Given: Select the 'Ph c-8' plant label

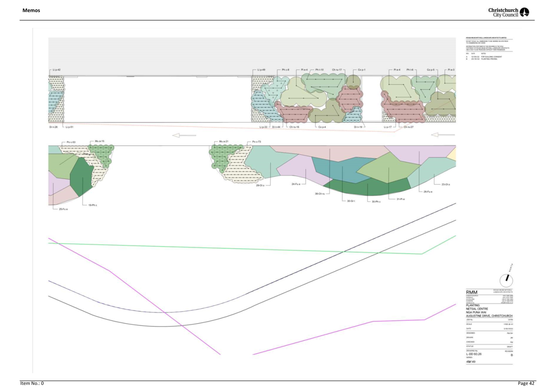Looking at the screenshot, I should pyautogui.click(x=286, y=70).
